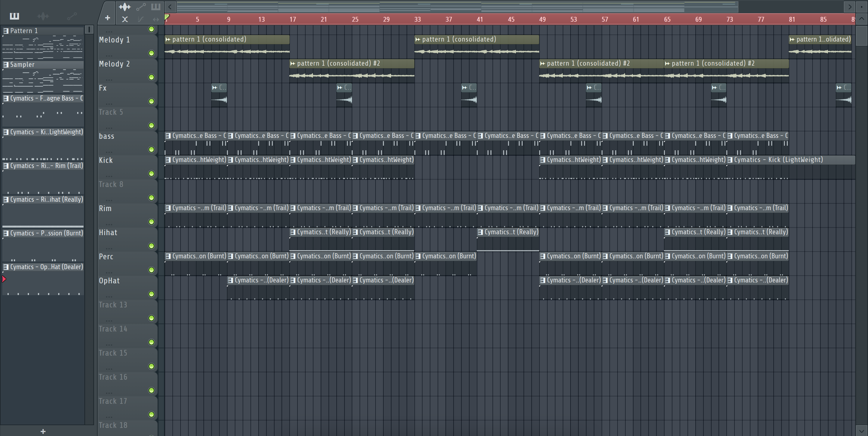Click first Fx clip audio icon near bar 7

(215, 88)
